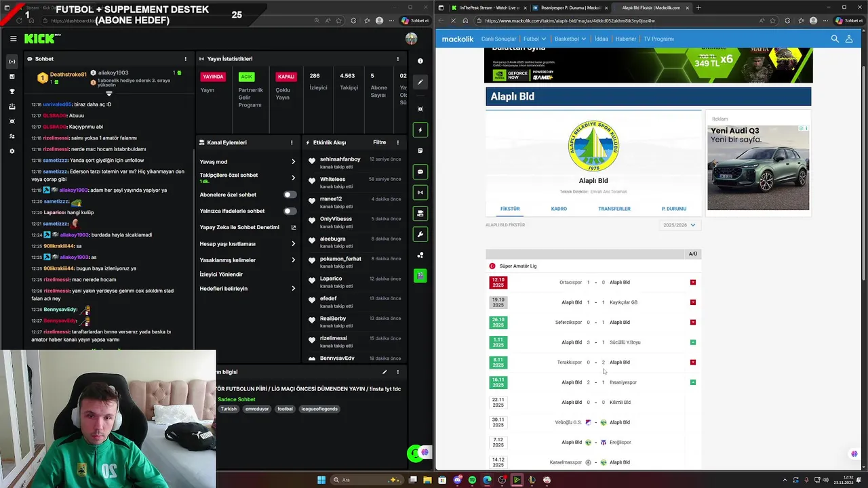The width and height of the screenshot is (868, 488).
Task: Open the Mackolik logo home link
Action: click(458, 39)
